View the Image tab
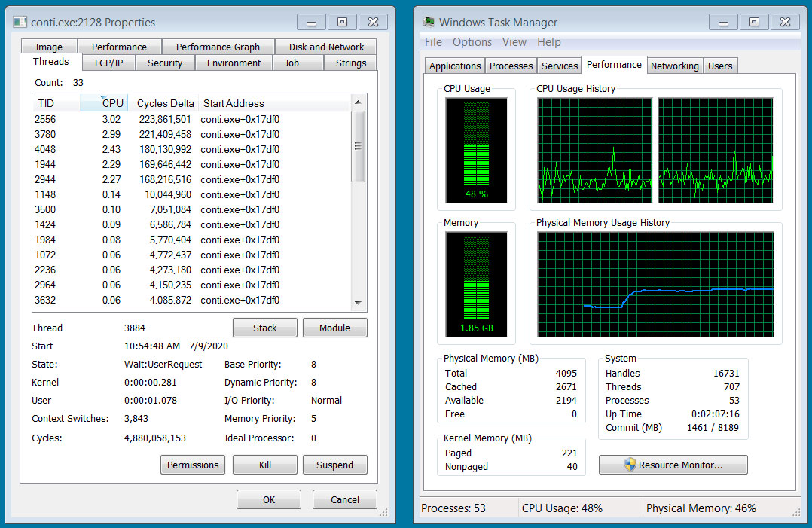The image size is (812, 528). point(48,47)
